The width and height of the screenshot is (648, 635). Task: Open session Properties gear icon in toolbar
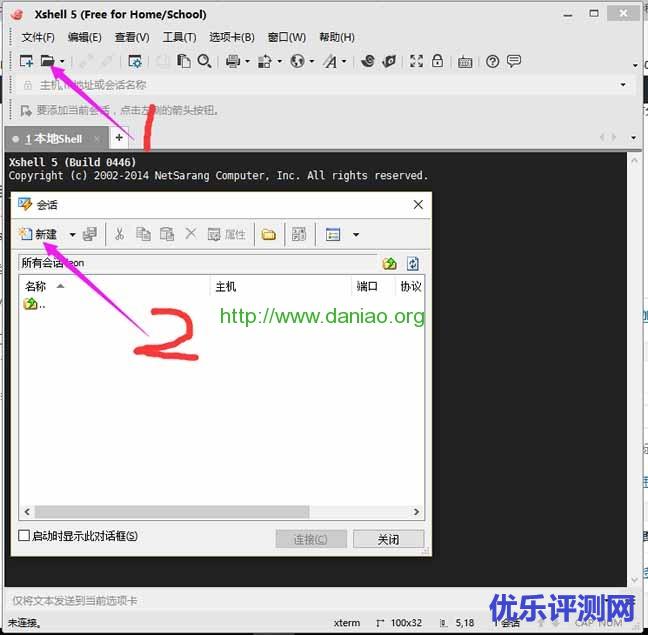pyautogui.click(x=135, y=62)
